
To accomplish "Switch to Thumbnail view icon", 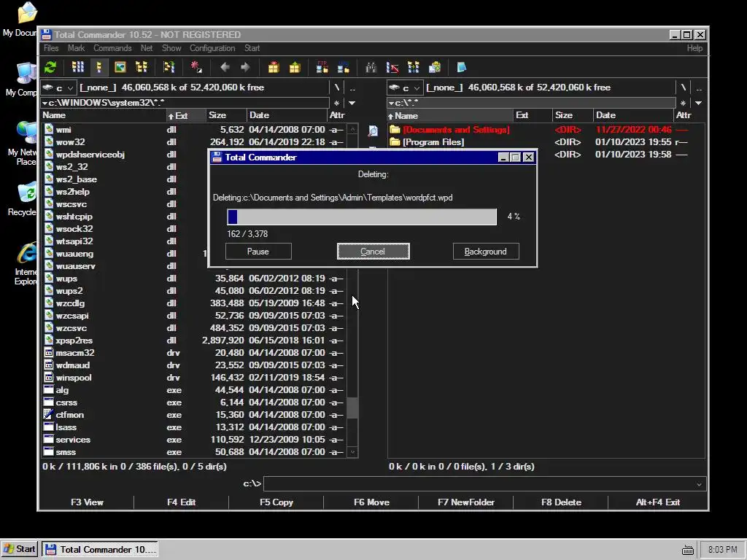I will [x=120, y=67].
